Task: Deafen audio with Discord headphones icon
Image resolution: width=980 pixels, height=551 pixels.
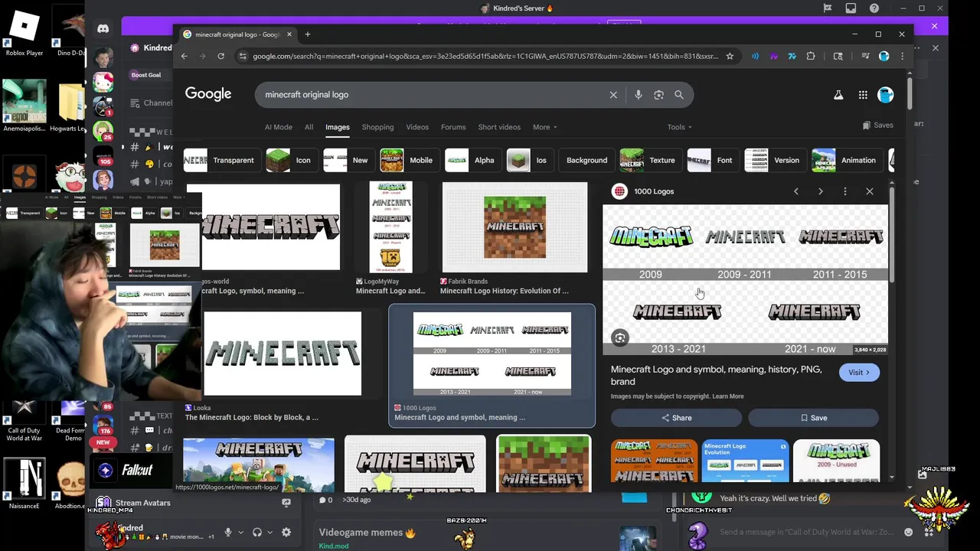Action: (257, 533)
